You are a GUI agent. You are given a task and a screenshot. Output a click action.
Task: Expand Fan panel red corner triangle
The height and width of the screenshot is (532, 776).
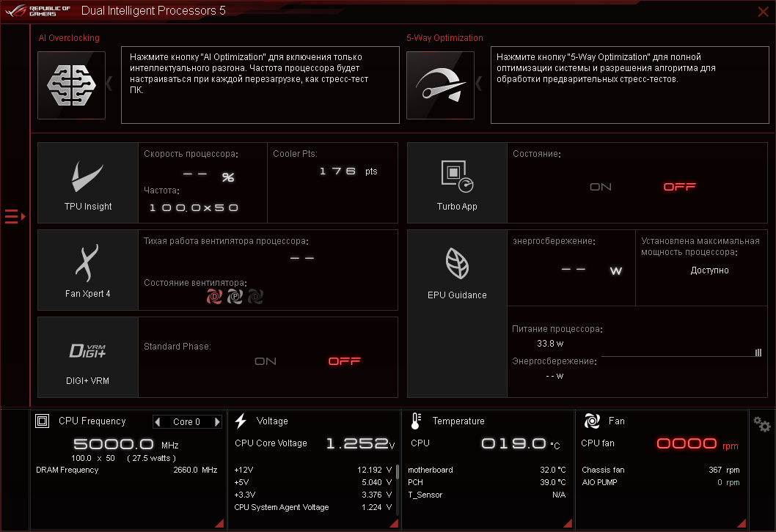click(x=742, y=523)
